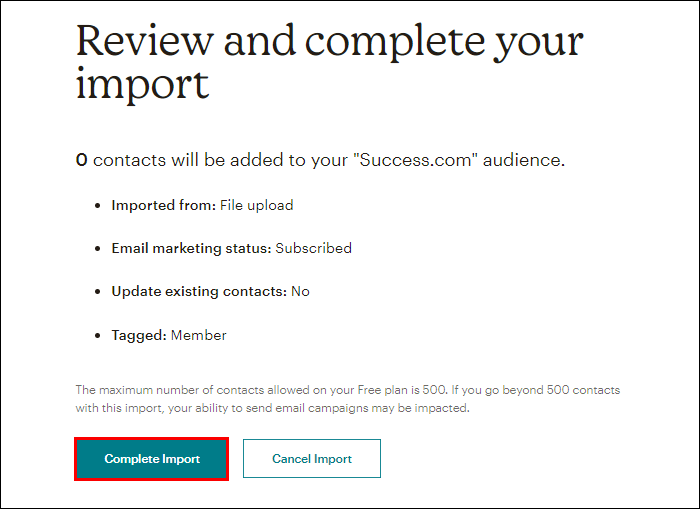700x509 pixels.
Task: Click the "Update existing contacts:" label
Action: tap(199, 292)
